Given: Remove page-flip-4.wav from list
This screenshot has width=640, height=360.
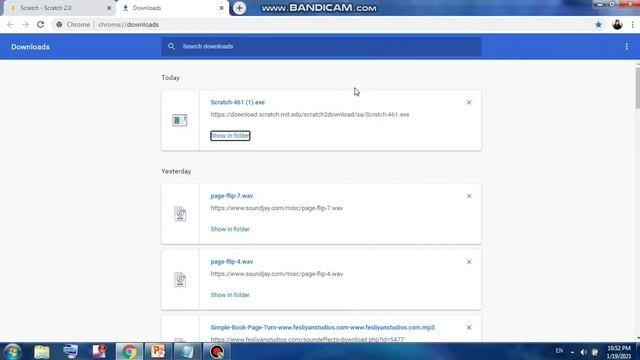Looking at the screenshot, I should [x=469, y=262].
